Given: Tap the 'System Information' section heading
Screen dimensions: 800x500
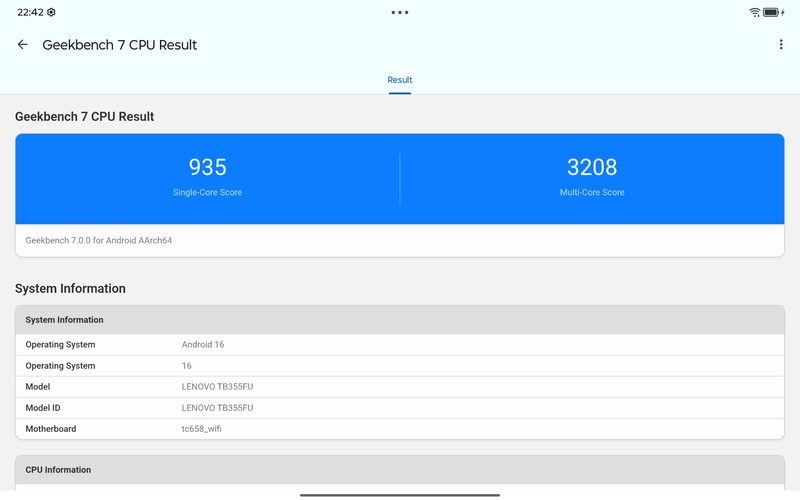Looking at the screenshot, I should tap(70, 289).
